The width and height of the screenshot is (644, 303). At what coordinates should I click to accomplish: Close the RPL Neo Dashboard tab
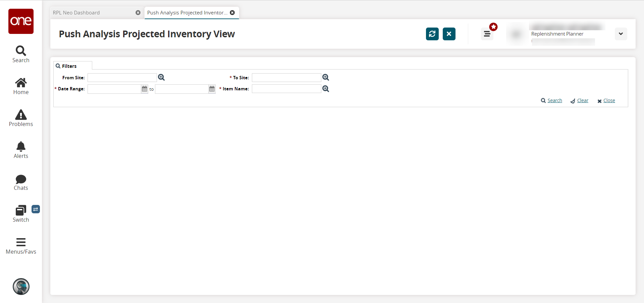click(x=138, y=13)
